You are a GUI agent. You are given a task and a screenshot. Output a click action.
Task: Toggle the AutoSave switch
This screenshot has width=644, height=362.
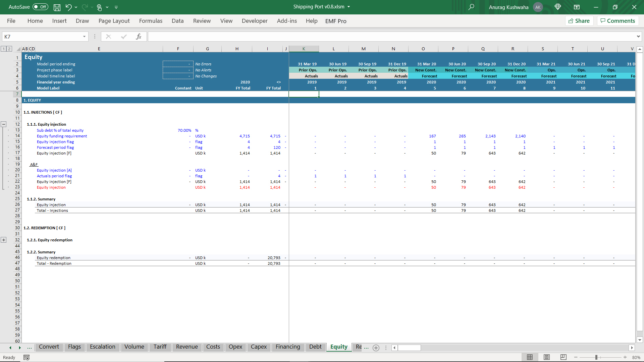point(41,7)
